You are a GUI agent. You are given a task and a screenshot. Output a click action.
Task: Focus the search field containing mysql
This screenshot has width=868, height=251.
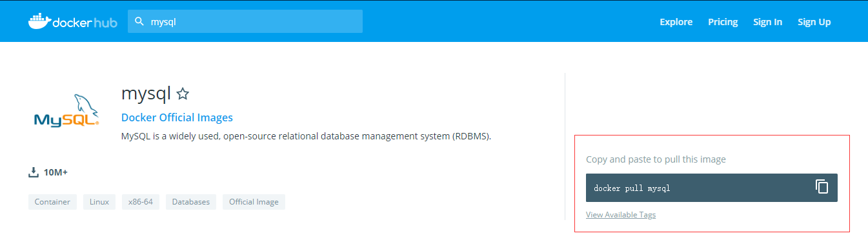point(245,21)
